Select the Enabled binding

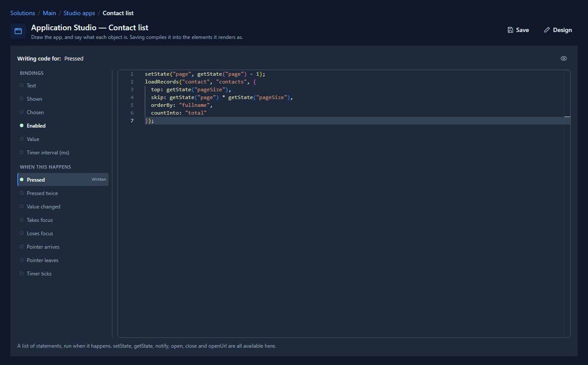(63, 126)
